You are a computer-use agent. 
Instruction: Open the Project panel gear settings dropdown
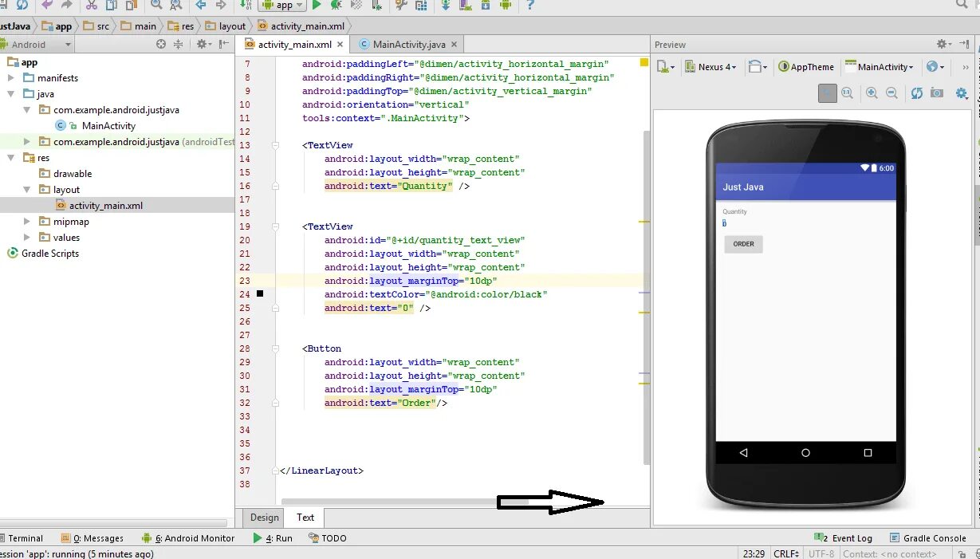click(x=203, y=44)
